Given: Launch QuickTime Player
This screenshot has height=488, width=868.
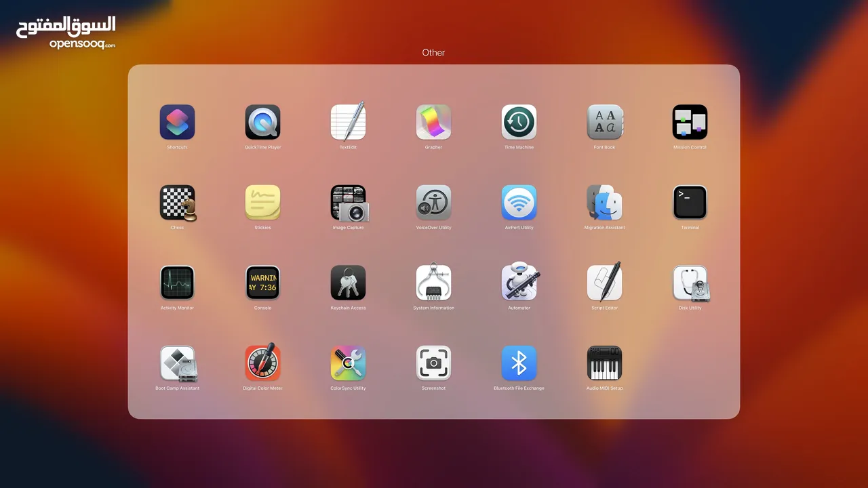Looking at the screenshot, I should (262, 122).
